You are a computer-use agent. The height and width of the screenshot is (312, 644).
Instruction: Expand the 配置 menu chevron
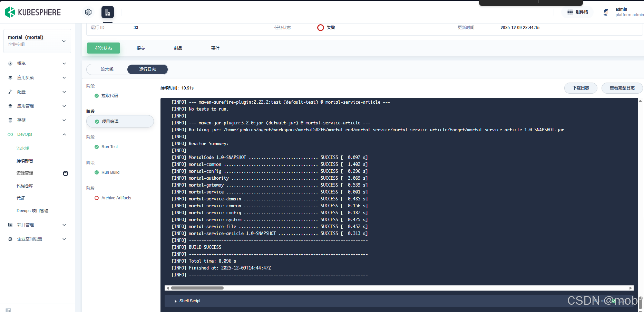pos(64,92)
